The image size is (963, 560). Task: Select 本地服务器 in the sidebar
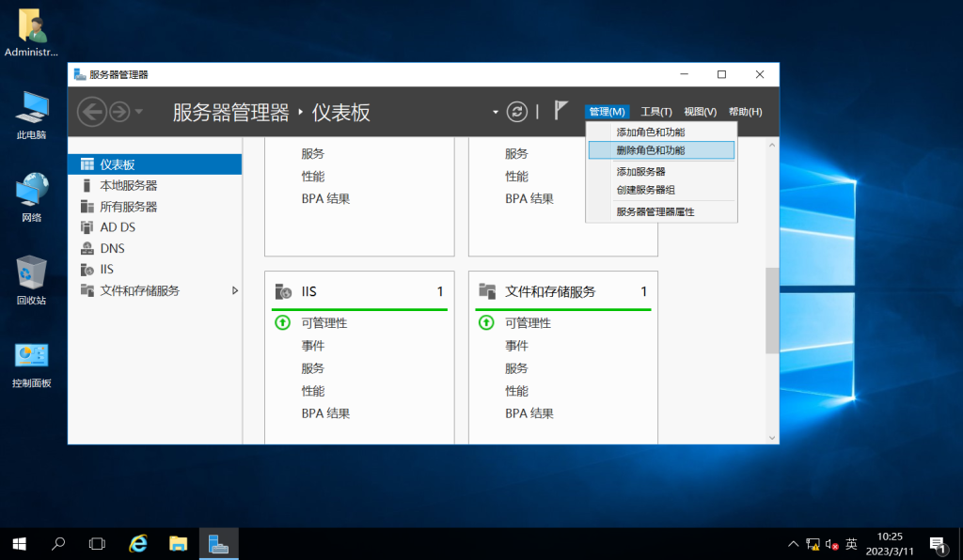click(x=155, y=185)
